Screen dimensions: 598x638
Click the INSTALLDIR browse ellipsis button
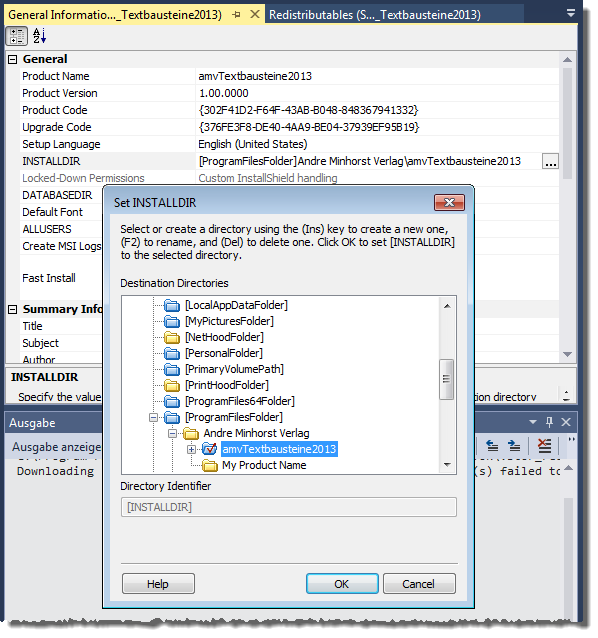(x=550, y=162)
